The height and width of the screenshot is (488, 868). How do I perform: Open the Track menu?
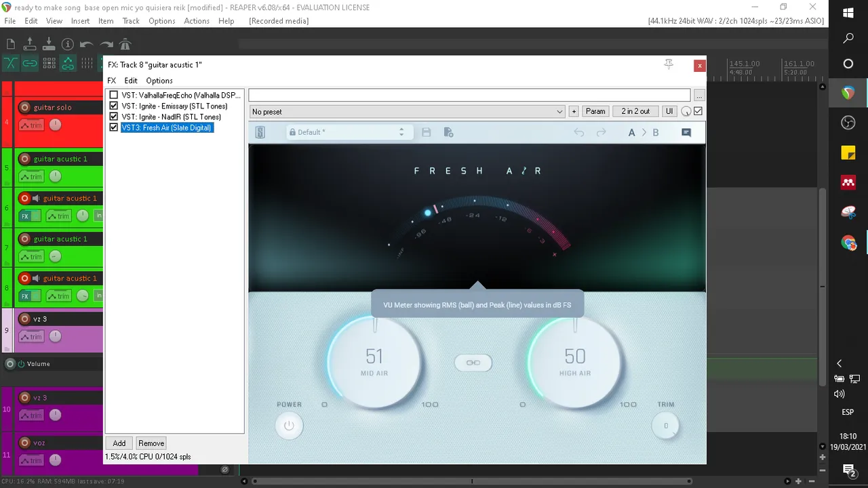(x=131, y=21)
